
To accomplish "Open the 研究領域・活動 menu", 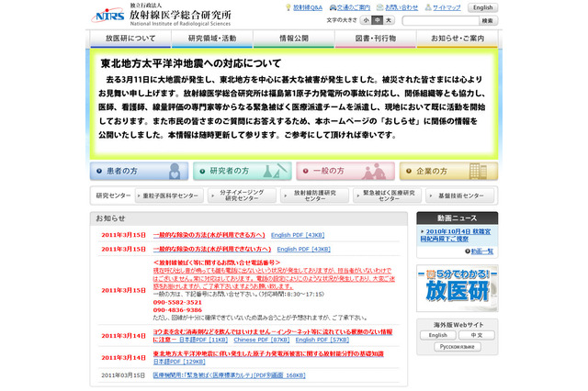I will (211, 39).
